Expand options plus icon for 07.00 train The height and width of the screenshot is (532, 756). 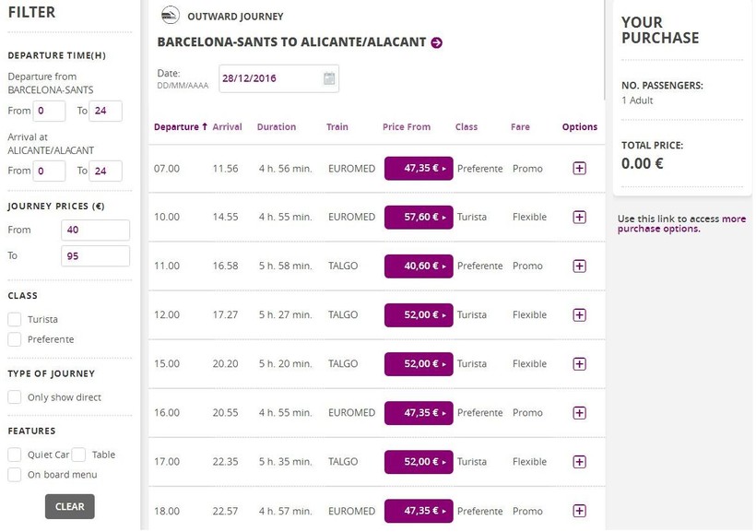tap(579, 169)
